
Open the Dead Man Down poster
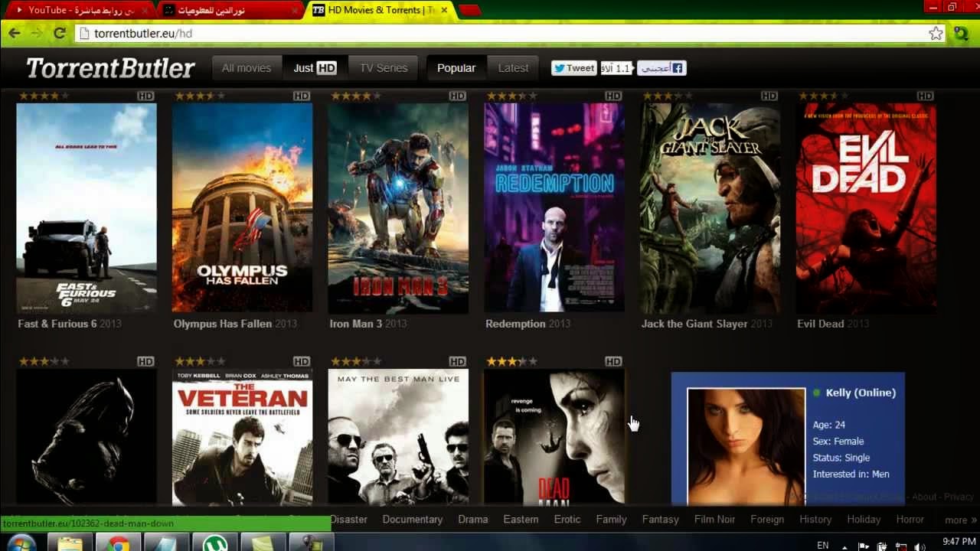tap(554, 436)
